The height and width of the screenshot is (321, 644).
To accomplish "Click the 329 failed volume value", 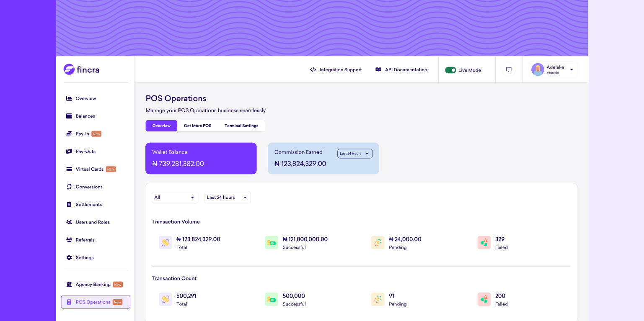I will click(x=500, y=239).
